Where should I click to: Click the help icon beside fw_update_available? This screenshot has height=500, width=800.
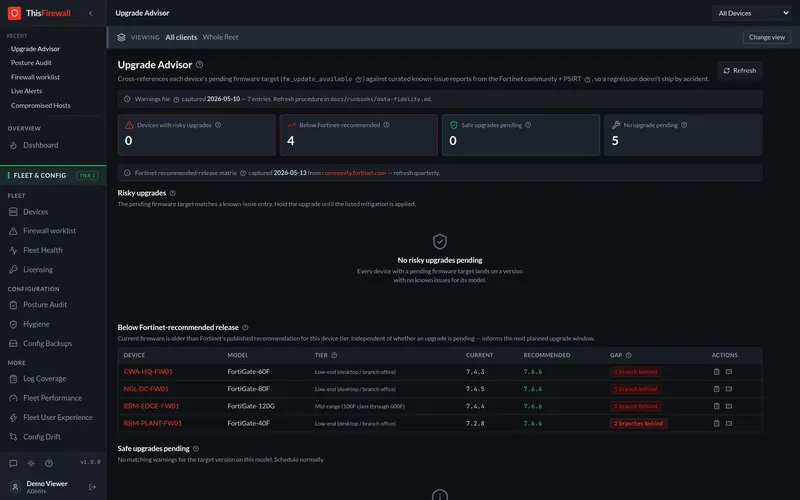(x=359, y=79)
